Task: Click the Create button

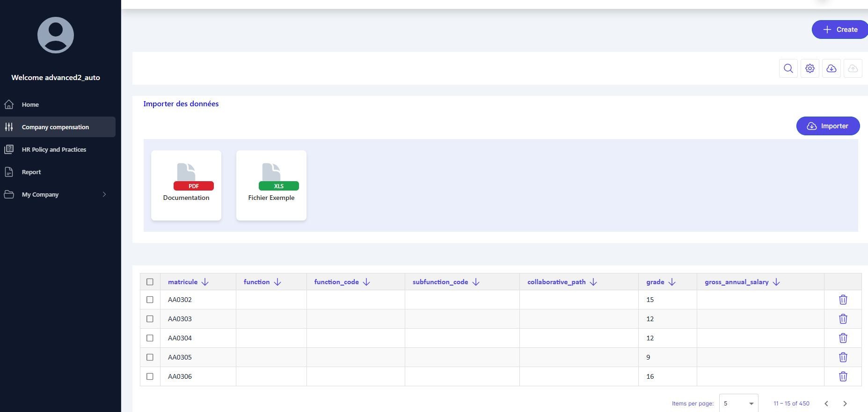Action: [840, 29]
